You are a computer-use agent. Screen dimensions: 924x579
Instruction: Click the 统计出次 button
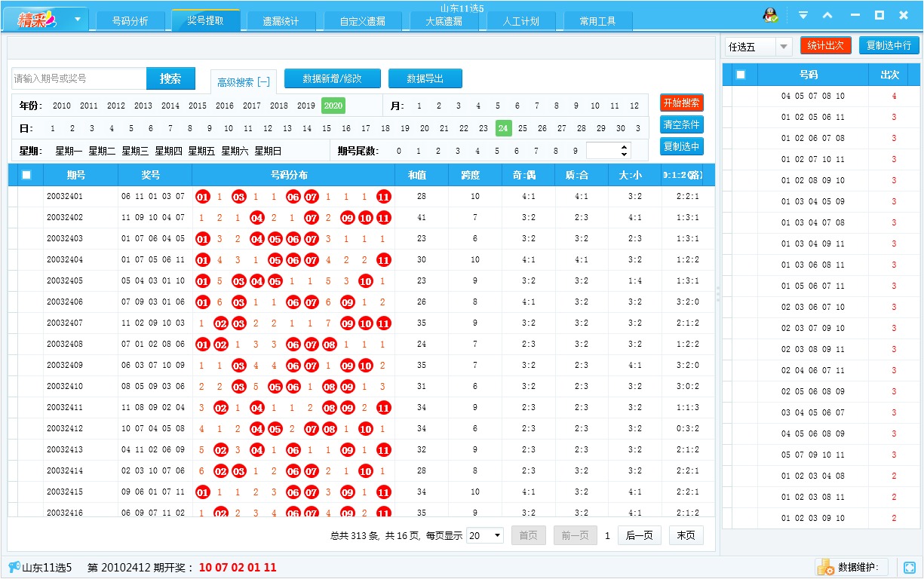[x=826, y=44]
